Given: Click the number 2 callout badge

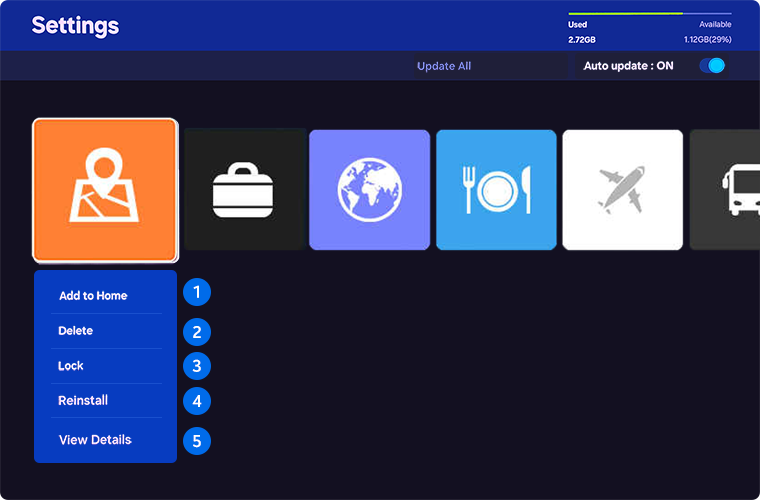Looking at the screenshot, I should click(197, 332).
